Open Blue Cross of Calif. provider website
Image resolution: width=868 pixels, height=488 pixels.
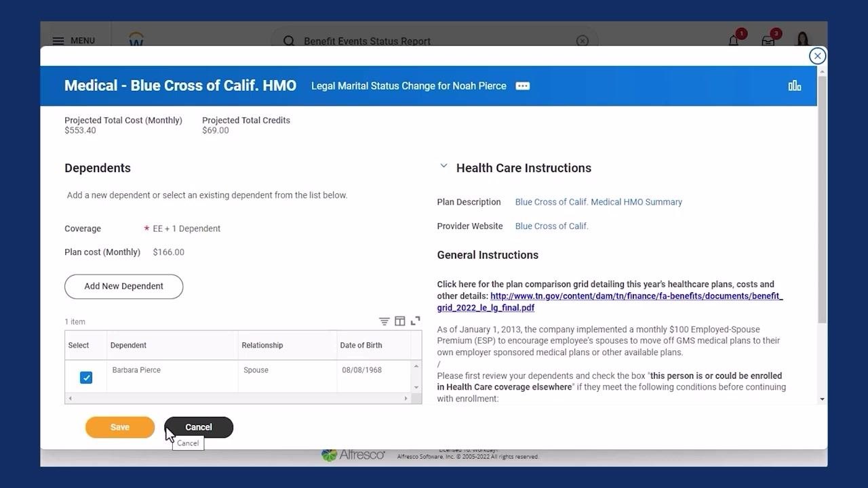552,226
